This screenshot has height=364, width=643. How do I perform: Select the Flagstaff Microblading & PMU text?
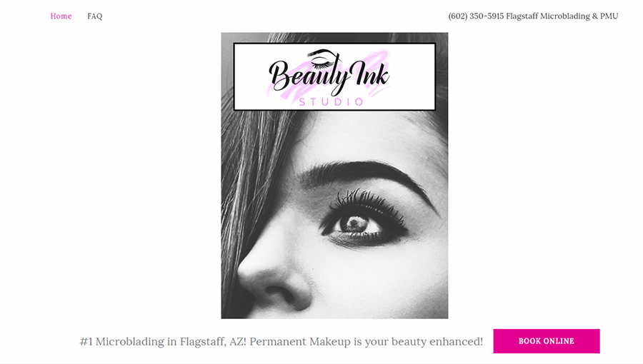(x=562, y=16)
